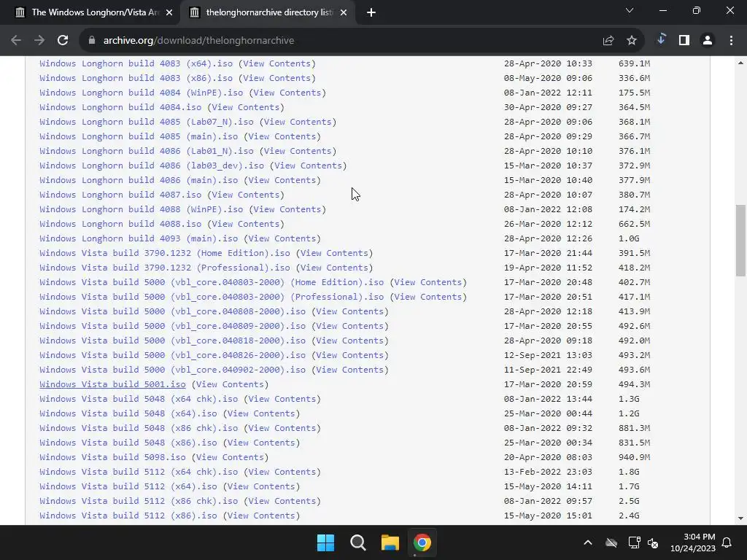Go back to the previous page
The image size is (747, 560).
point(16,41)
